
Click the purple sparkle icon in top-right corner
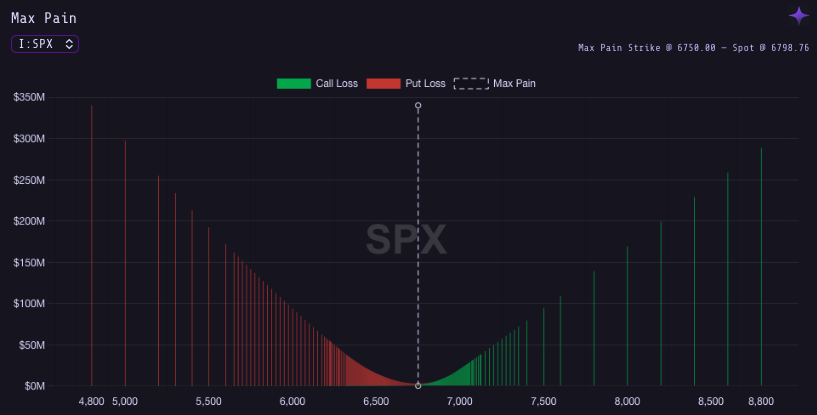[798, 15]
